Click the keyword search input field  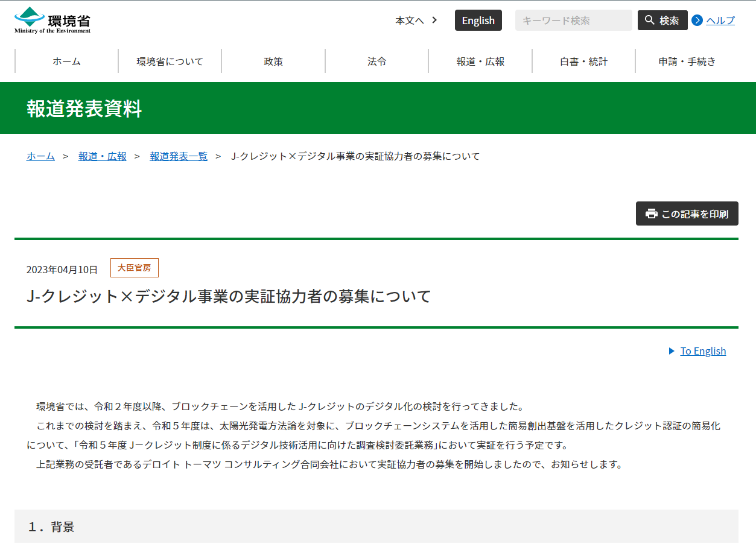tap(572, 20)
